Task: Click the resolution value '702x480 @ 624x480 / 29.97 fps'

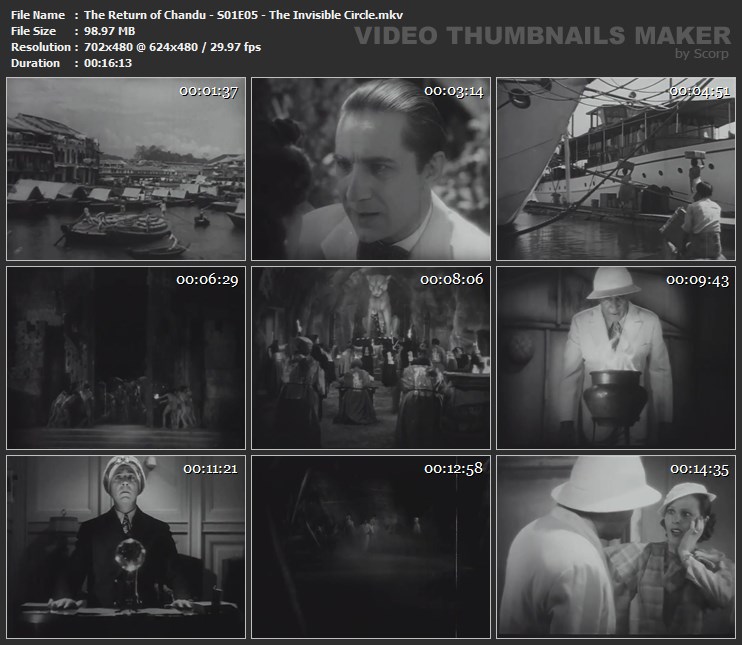Action: coord(172,47)
